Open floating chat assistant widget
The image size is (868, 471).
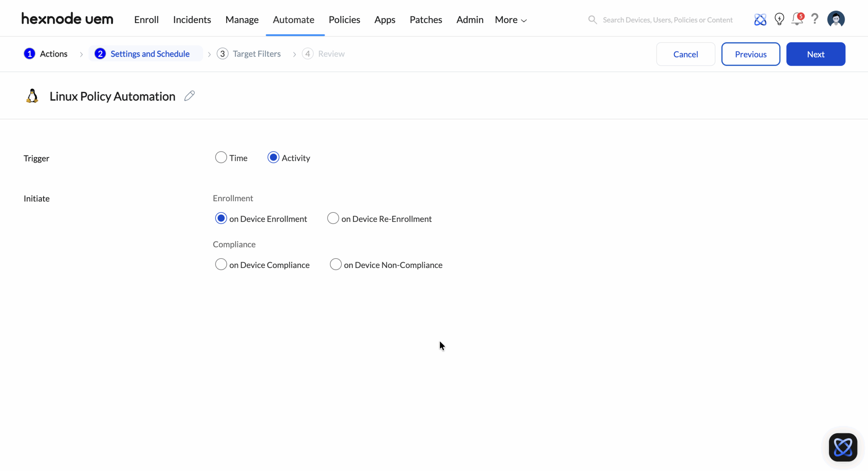(843, 447)
